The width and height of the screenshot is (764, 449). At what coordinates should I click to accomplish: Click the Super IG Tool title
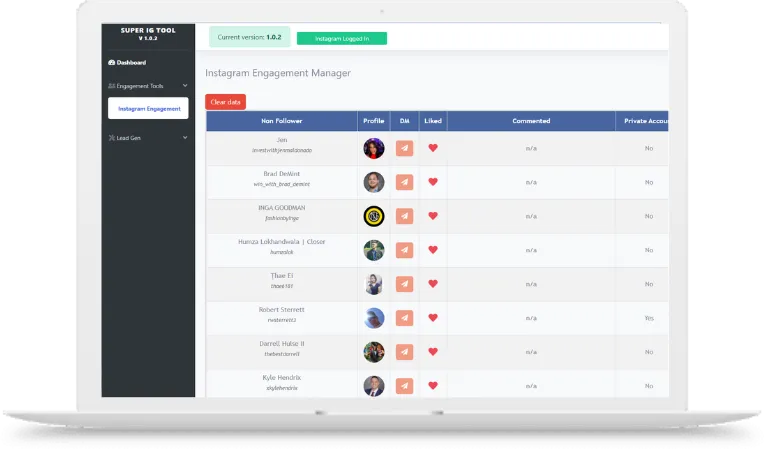pos(148,30)
